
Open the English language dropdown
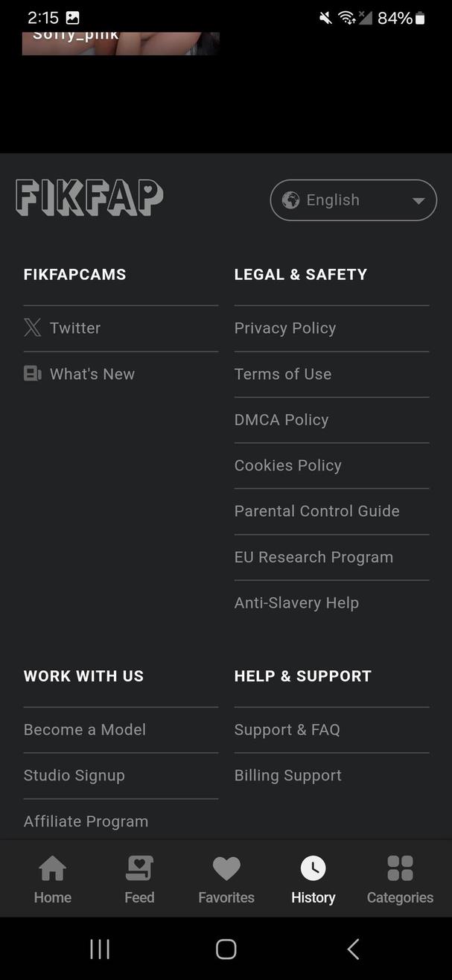[x=353, y=200]
